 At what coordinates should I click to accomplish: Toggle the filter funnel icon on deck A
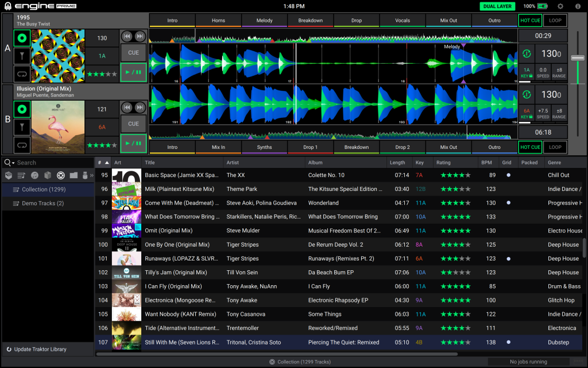(x=22, y=56)
